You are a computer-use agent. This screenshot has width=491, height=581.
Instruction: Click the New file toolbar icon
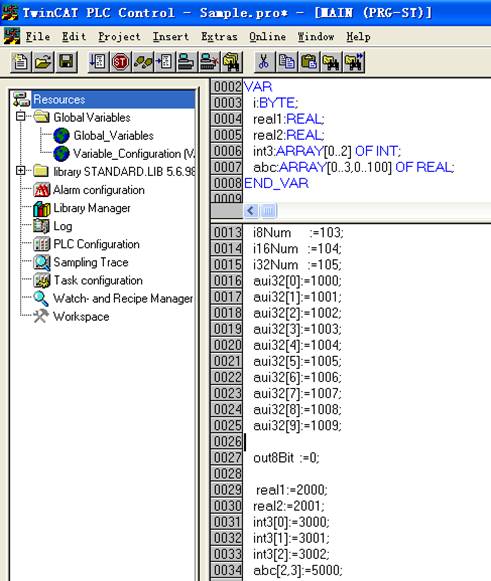(21, 62)
